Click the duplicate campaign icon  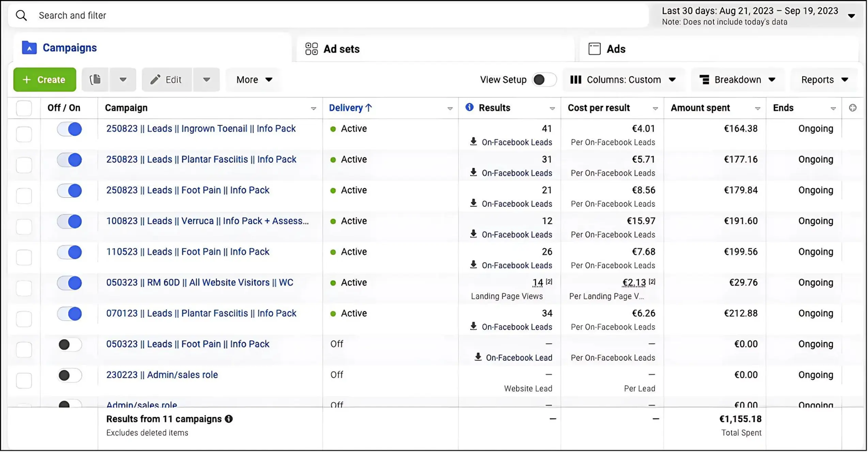(x=95, y=79)
